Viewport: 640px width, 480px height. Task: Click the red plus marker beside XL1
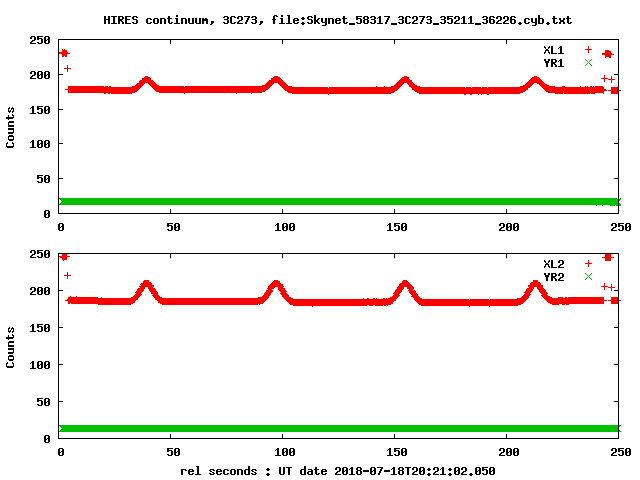tap(588, 50)
